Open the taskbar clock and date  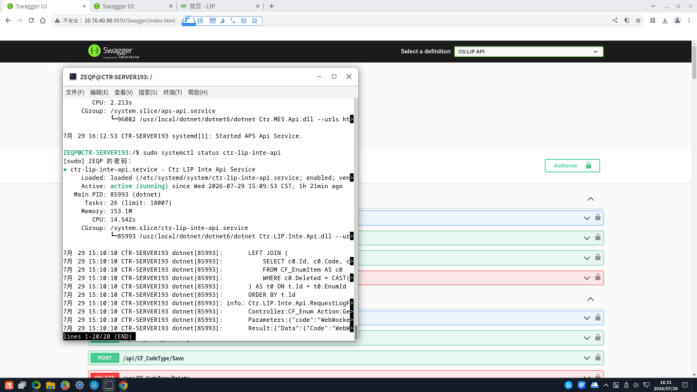pos(666,385)
